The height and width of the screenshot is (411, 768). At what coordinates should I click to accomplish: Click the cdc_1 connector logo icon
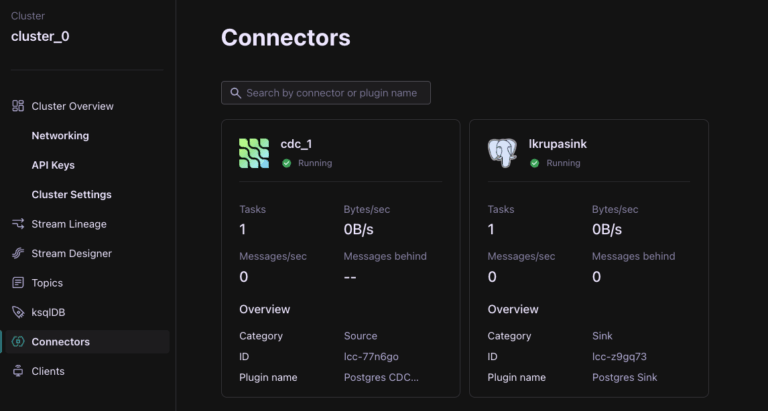pyautogui.click(x=254, y=153)
